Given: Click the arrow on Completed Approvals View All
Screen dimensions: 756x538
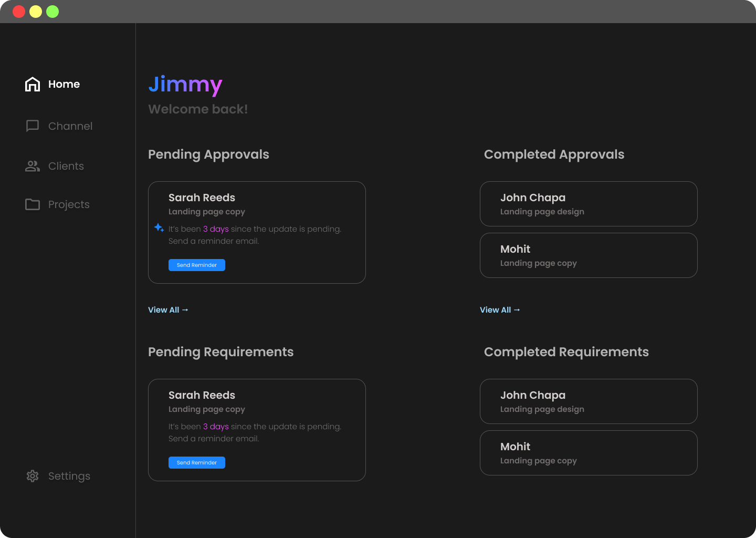Looking at the screenshot, I should 517,309.
